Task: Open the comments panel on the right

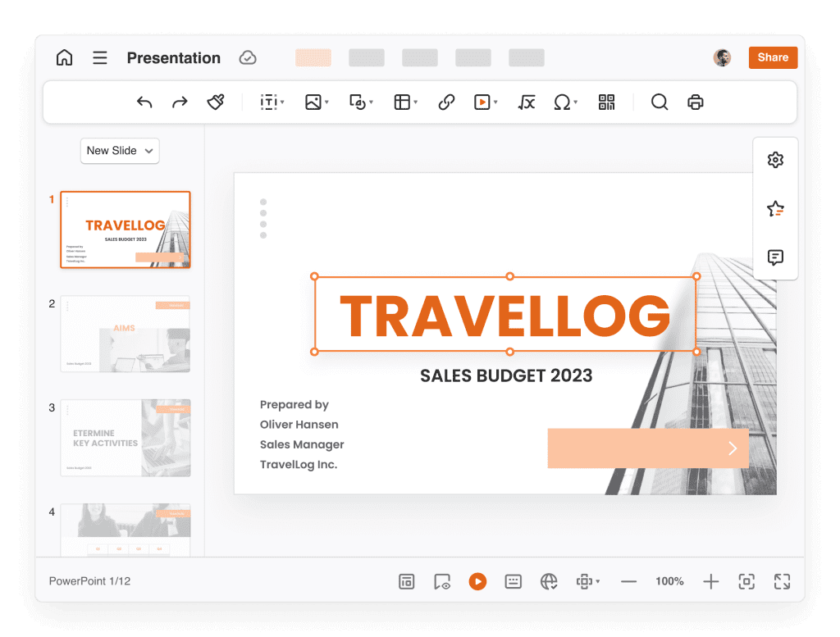Action: point(775,257)
